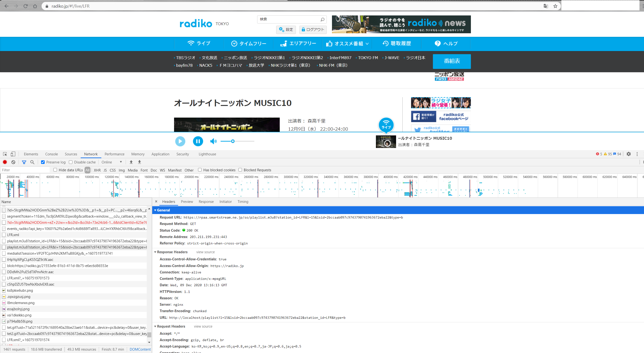Click the import HAR file upload arrow
Viewport: 644px width, 353px height.
click(x=131, y=162)
